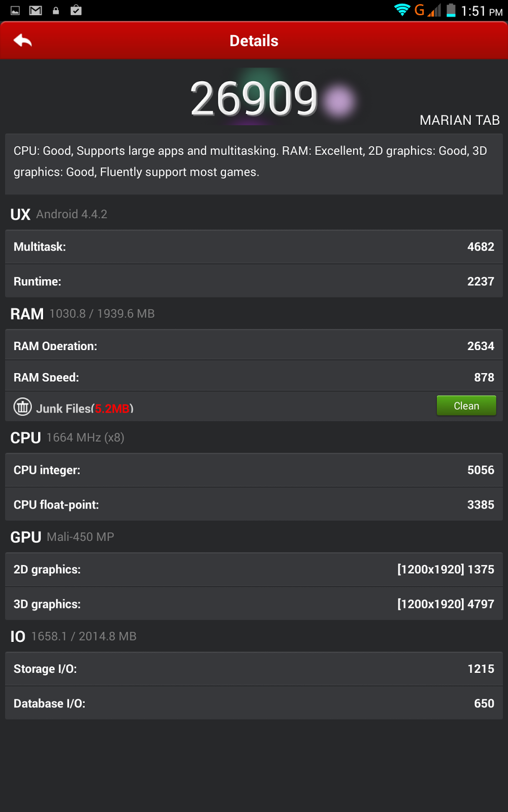Select the 3D graphics result row

point(254,604)
